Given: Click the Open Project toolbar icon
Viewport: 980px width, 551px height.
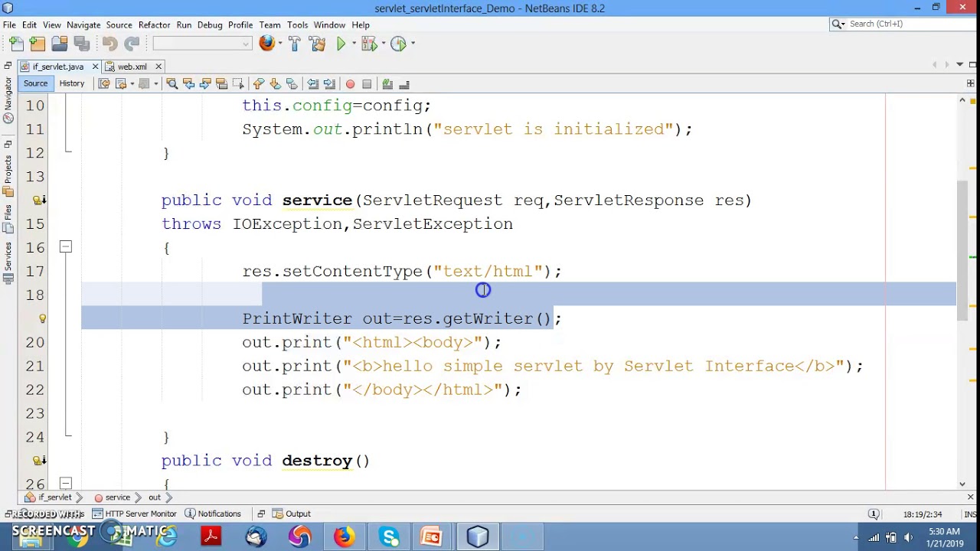Looking at the screenshot, I should coord(60,44).
